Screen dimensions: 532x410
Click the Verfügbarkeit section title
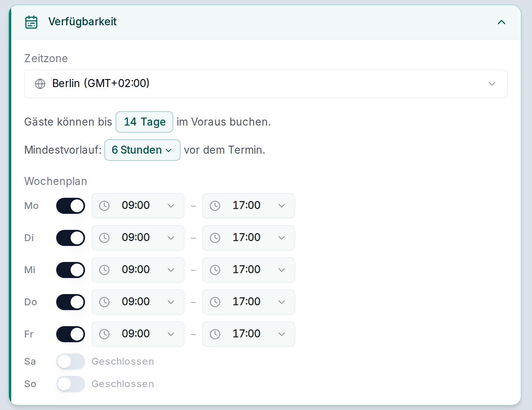click(82, 22)
